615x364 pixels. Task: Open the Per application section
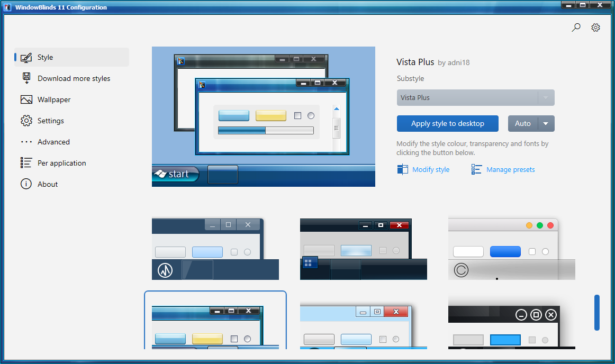[71, 163]
